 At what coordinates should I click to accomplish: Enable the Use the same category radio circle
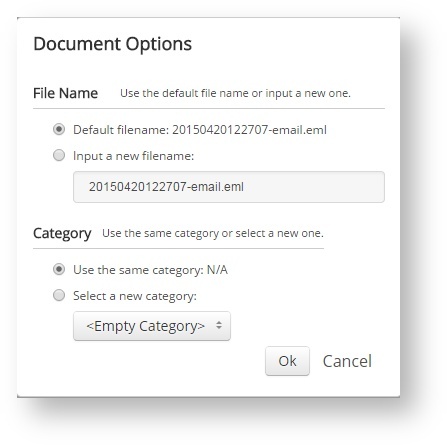click(59, 269)
